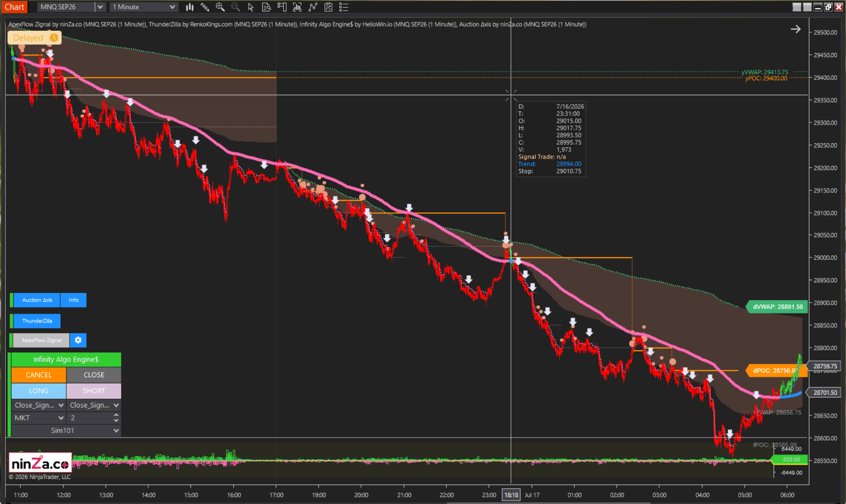
Task: Click the zoom out magnifier
Action: point(235,7)
